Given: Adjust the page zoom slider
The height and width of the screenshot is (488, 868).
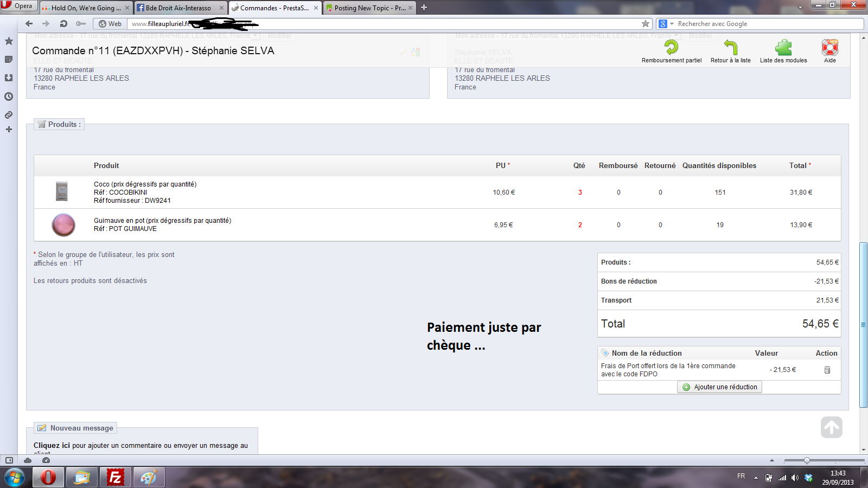Looking at the screenshot, I should click(x=807, y=460).
